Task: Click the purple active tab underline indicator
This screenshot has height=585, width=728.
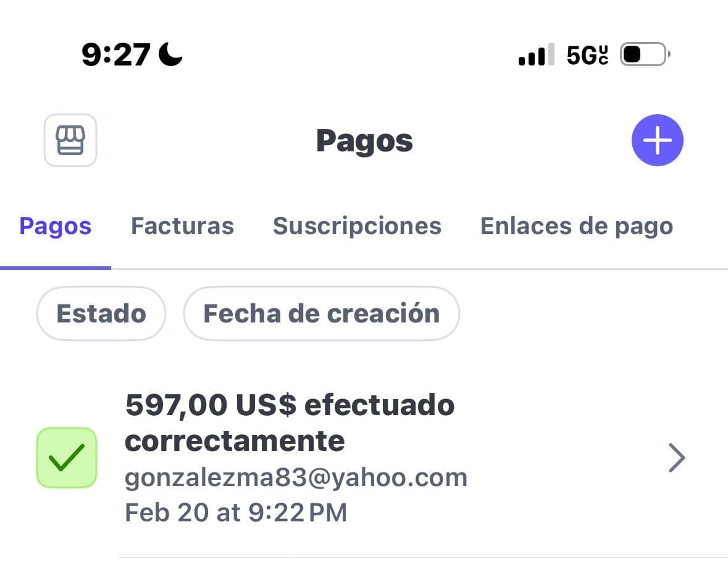Action: (x=55, y=267)
